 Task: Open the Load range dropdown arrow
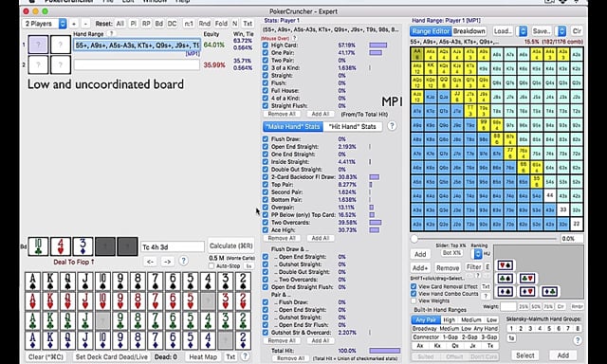[523, 31]
